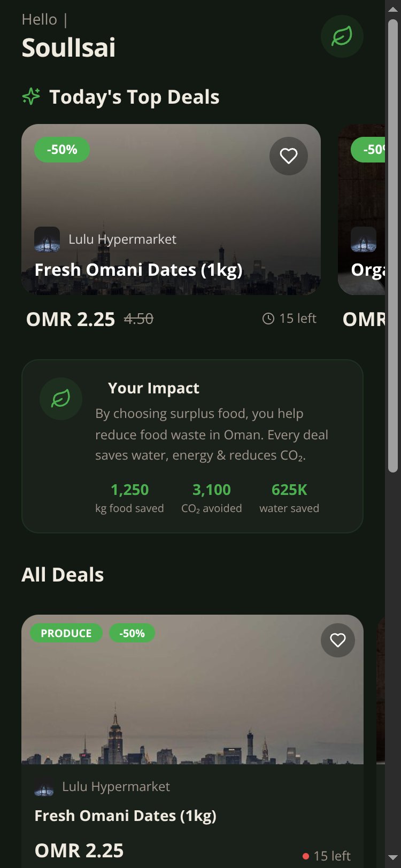Screen dimensions: 401x868
Task: Click the leaf icon in Your Impact card
Action: [61, 399]
